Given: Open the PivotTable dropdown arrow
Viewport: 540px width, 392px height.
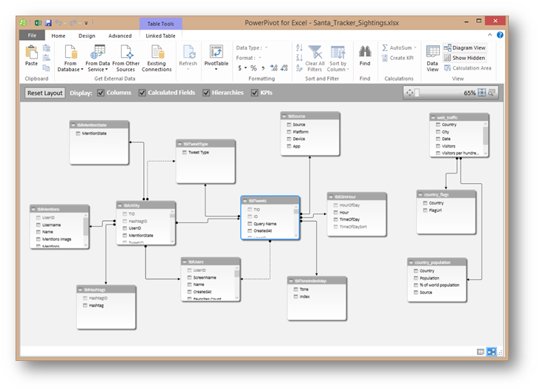Looking at the screenshot, I should click(x=217, y=69).
